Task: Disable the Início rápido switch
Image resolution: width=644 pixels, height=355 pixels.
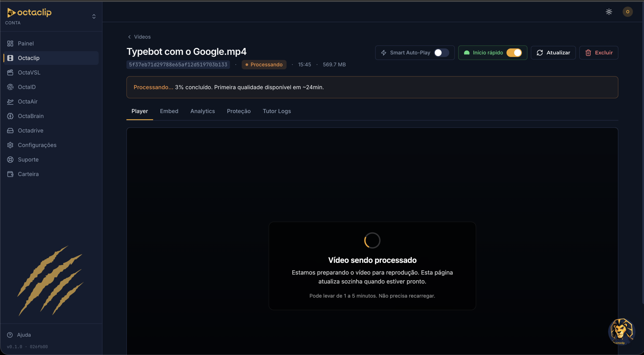Action: (514, 53)
